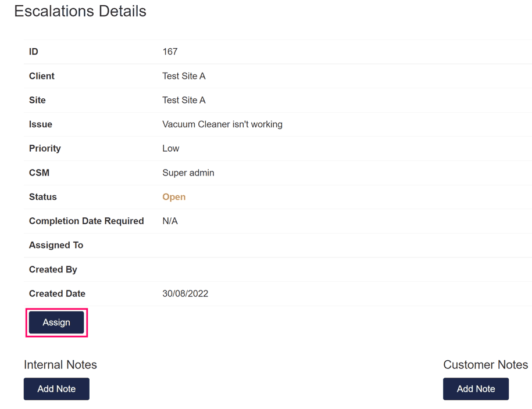The height and width of the screenshot is (409, 532).
Task: Click the issue text Vacuum Cleaner isn't working
Action: coord(222,124)
